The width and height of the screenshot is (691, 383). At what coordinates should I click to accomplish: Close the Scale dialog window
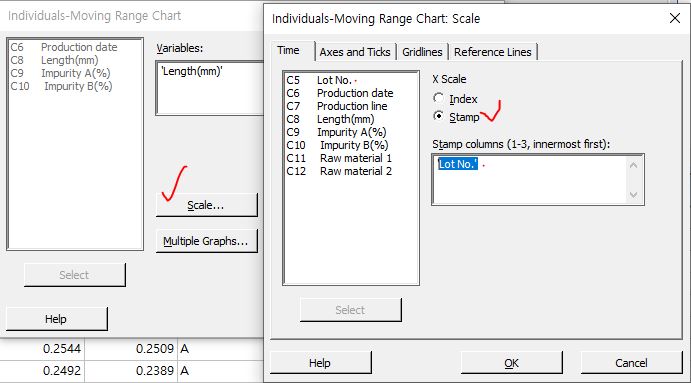675,18
